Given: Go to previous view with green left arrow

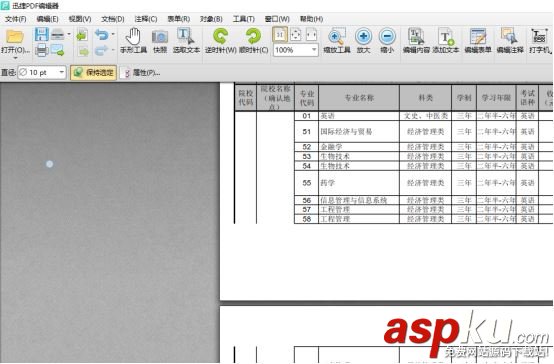Looking at the screenshot, I should click(82, 35).
